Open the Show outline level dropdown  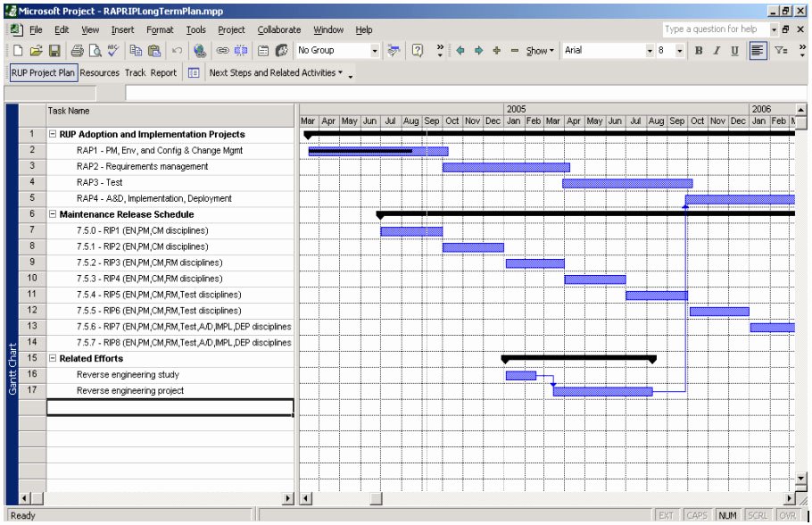[540, 50]
